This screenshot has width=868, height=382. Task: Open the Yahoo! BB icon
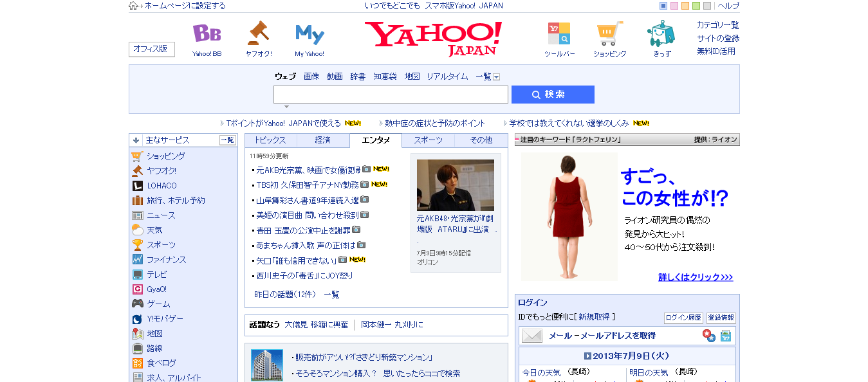pyautogui.click(x=207, y=33)
